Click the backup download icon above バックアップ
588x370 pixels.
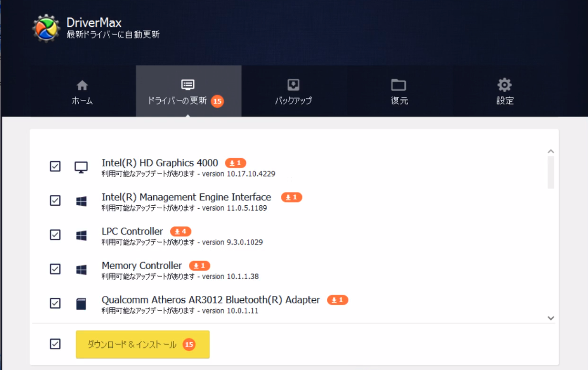[x=293, y=85]
